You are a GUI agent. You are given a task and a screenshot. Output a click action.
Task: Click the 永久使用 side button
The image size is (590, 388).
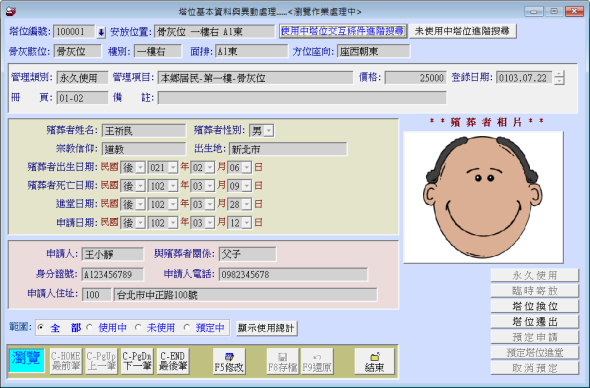click(x=534, y=275)
